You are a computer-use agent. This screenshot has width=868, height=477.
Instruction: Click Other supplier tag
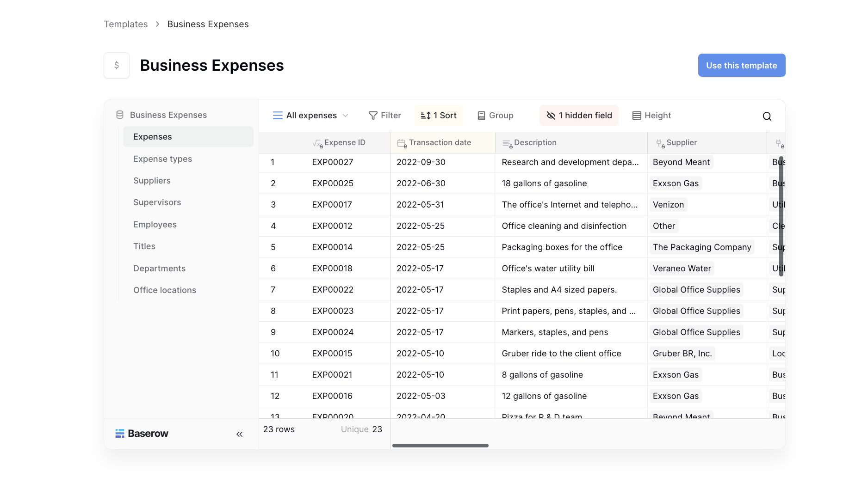[x=664, y=226]
